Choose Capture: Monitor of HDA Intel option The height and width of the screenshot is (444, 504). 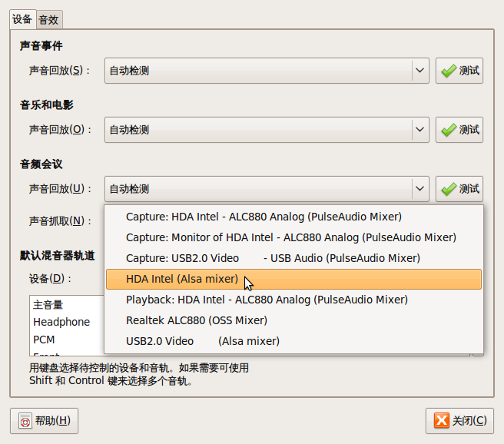(x=293, y=237)
